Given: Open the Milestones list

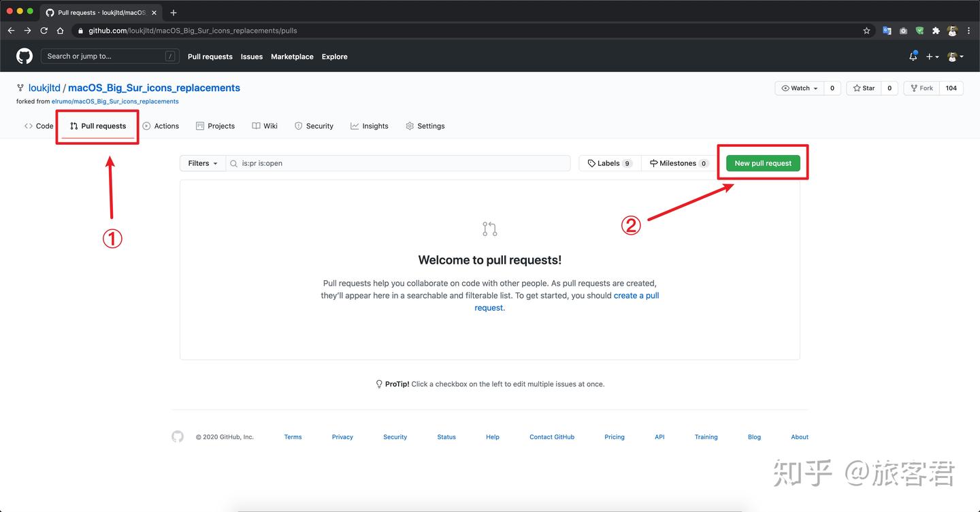Looking at the screenshot, I should [679, 163].
